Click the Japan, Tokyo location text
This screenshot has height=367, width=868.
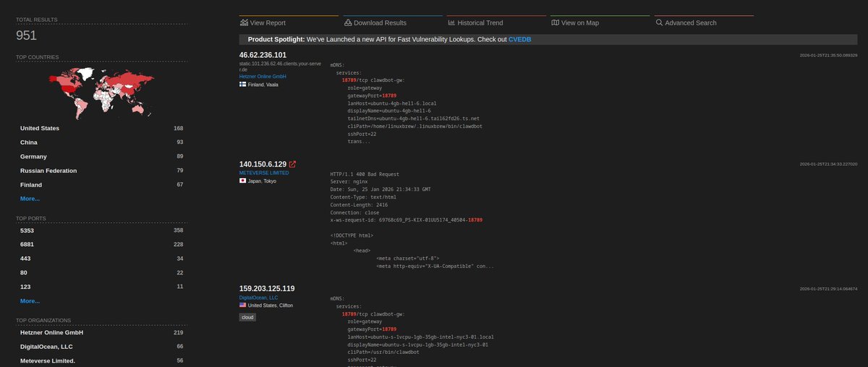[x=262, y=181]
